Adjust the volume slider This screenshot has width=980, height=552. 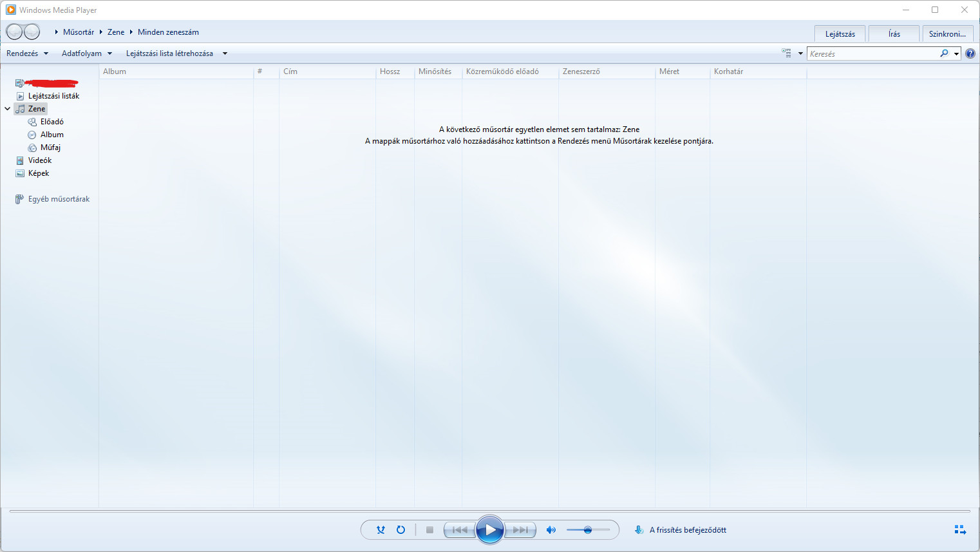coord(588,530)
